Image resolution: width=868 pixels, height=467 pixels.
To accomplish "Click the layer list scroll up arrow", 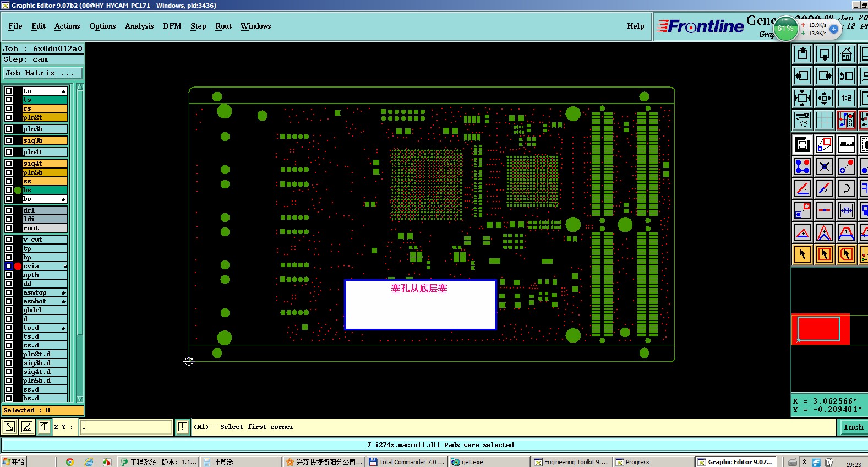I will click(80, 87).
